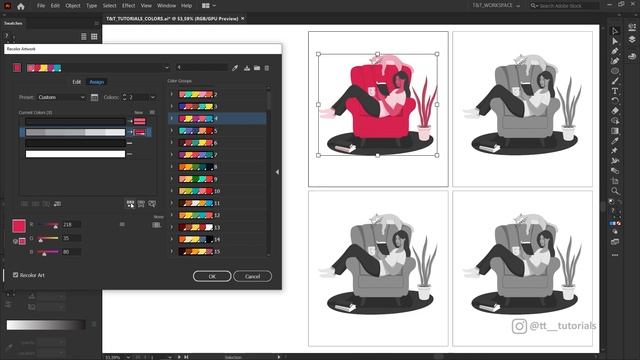Screen dimensions: 640x360
Task: Select the Gradient tool
Action: [x=615, y=131]
